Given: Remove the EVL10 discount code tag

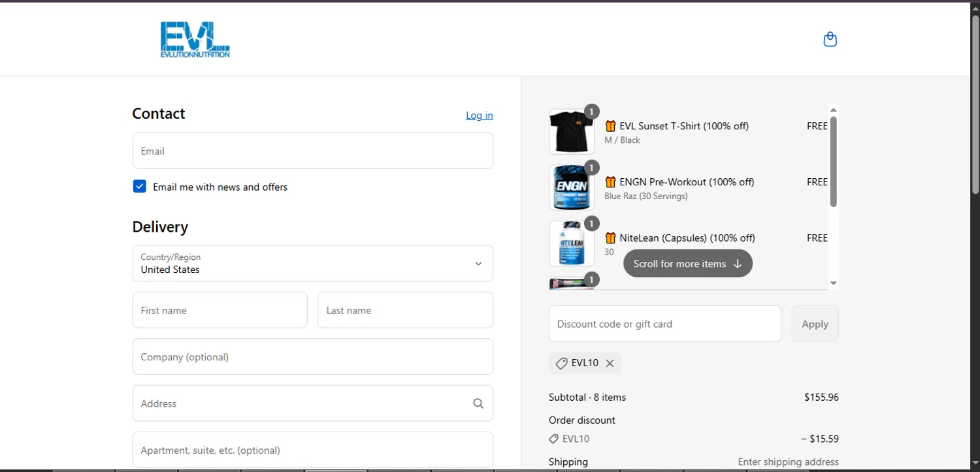Looking at the screenshot, I should (610, 364).
